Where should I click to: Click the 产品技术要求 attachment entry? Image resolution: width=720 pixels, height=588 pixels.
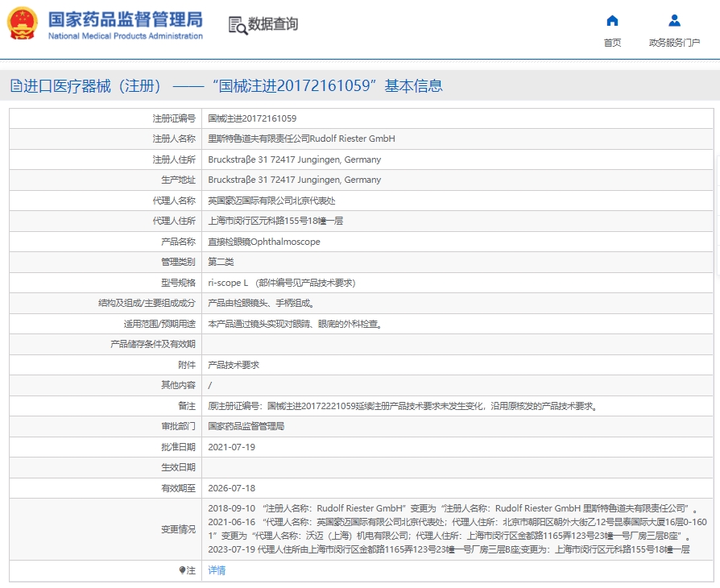[x=234, y=365]
